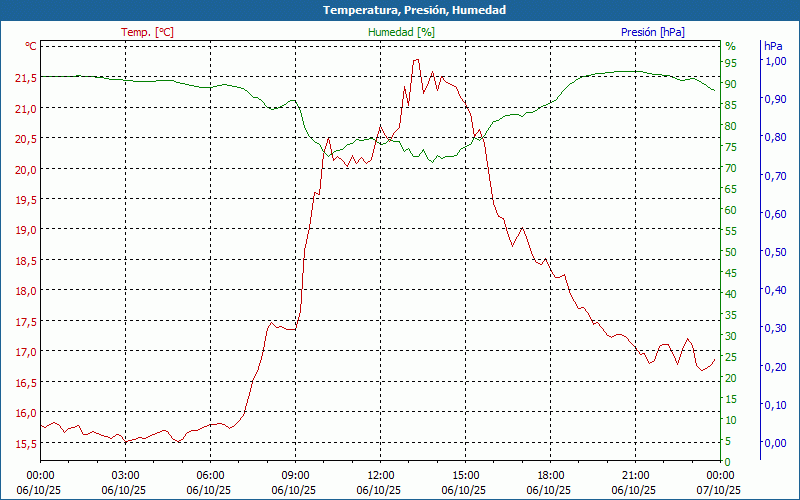Viewport: 800px width, 500px height.
Task: Click the 16,0 temperature axis value
Action: [x=26, y=412]
